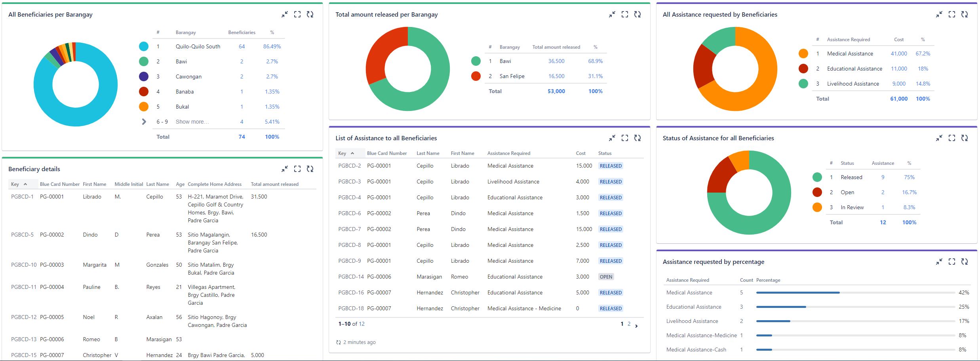Image resolution: width=980 pixels, height=361 pixels.
Task: Click next page arrow in assistance list
Action: coord(636,326)
